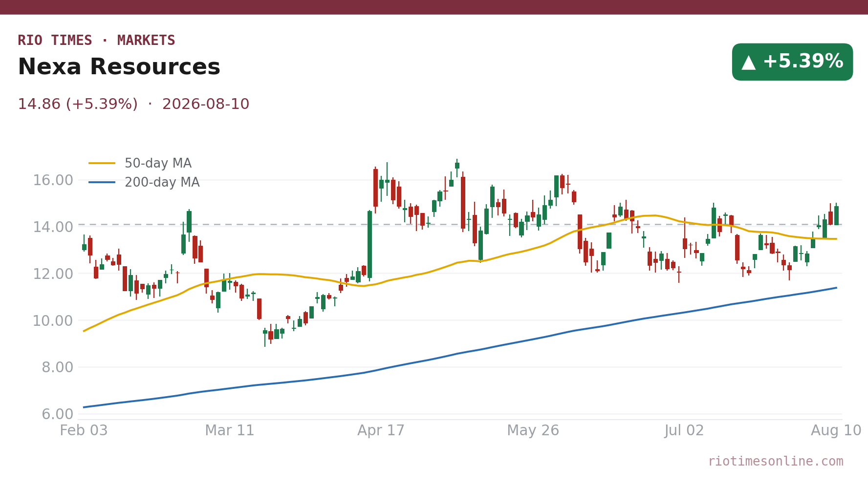868x488 pixels.
Task: Click the green +5.39% change badge
Action: pyautogui.click(x=792, y=62)
